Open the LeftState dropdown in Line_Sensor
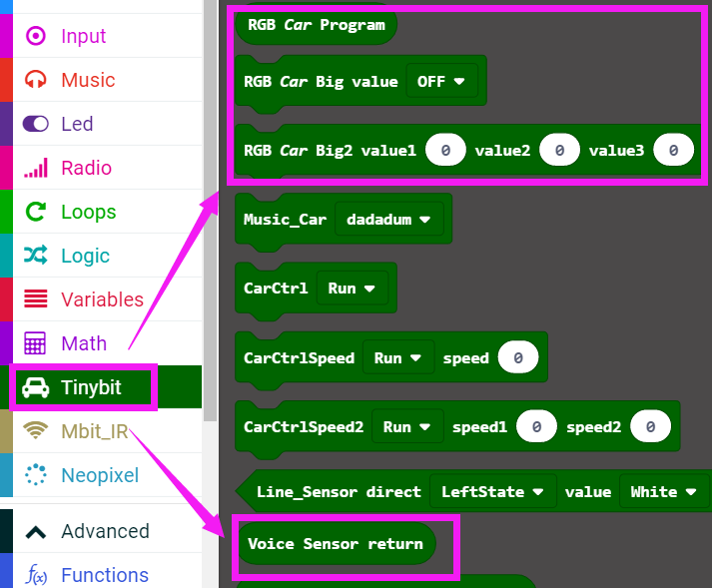The height and width of the screenshot is (588, 712). 492,491
